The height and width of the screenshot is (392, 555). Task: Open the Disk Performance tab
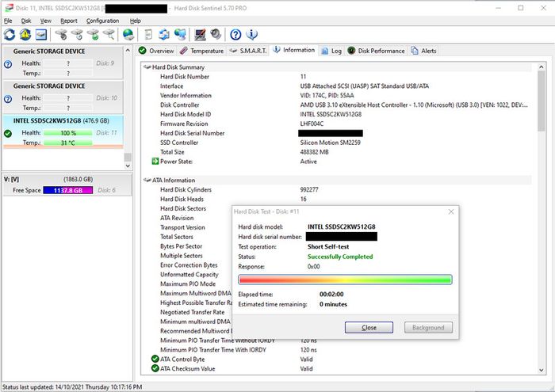pyautogui.click(x=376, y=51)
